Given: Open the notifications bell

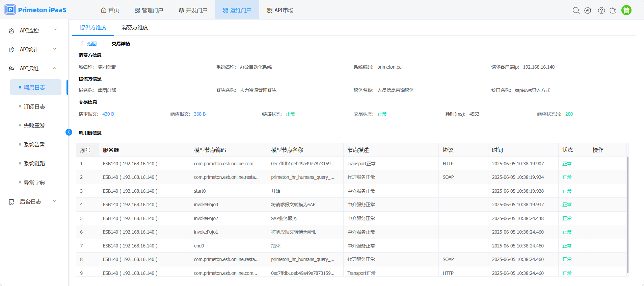Looking at the screenshot, I should (x=613, y=10).
